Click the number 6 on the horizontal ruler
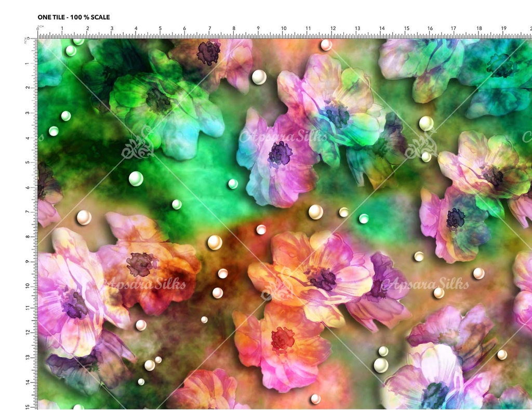This screenshot has height=410, width=532. pos(184,29)
